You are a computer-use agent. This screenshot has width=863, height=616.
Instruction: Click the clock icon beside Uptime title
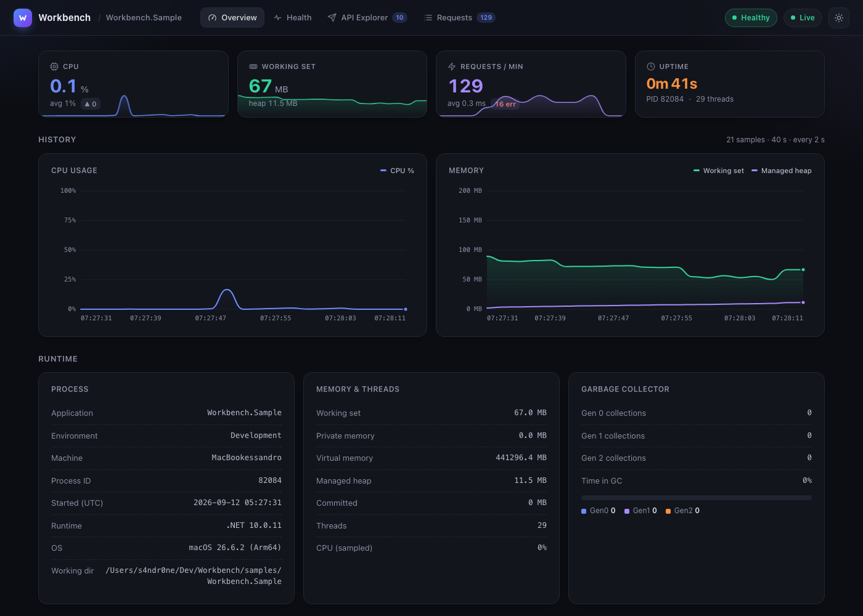(651, 67)
